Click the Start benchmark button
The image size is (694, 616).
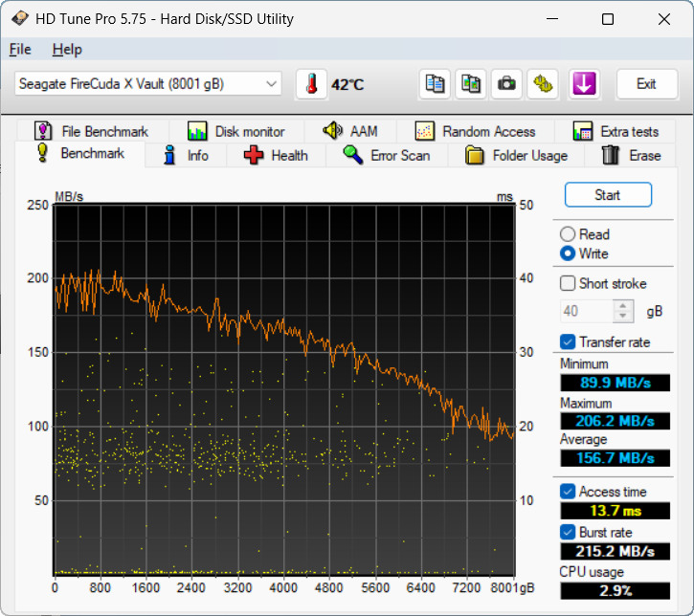coord(608,194)
